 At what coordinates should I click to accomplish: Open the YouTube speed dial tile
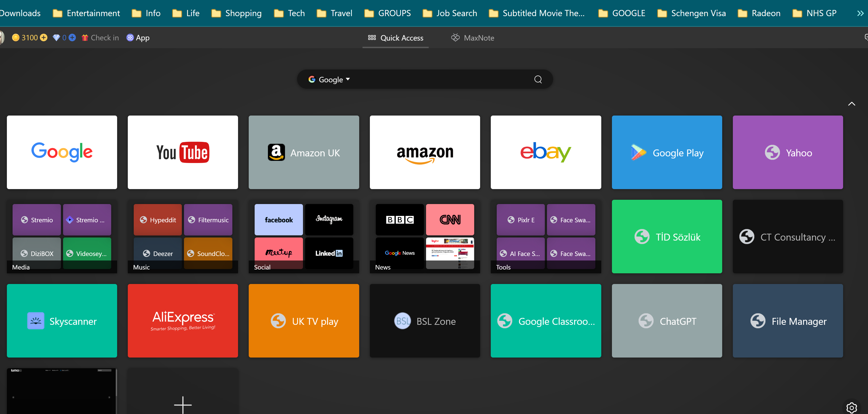pyautogui.click(x=183, y=152)
